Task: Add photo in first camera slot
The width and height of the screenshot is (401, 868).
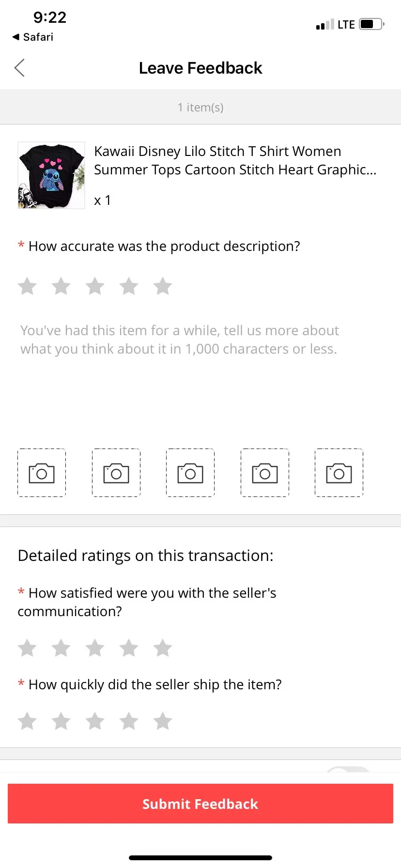Action: (42, 473)
